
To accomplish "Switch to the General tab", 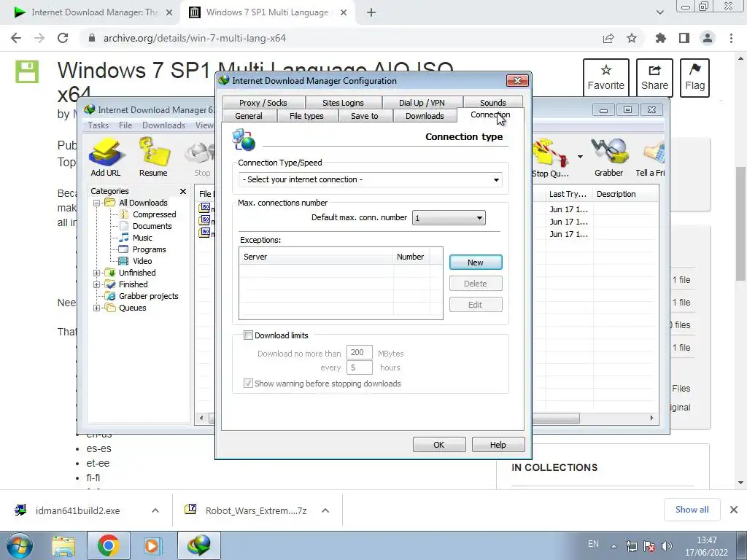I will (x=249, y=116).
